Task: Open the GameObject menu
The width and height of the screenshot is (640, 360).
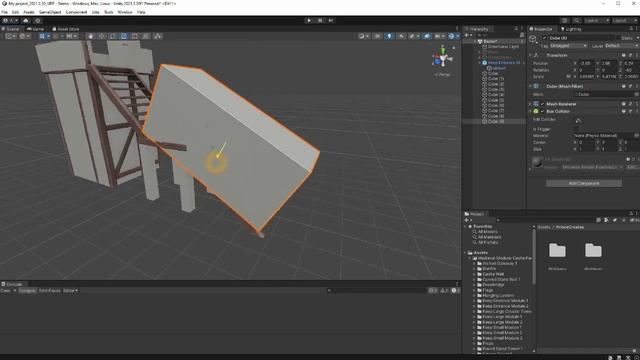Action: click(50, 12)
